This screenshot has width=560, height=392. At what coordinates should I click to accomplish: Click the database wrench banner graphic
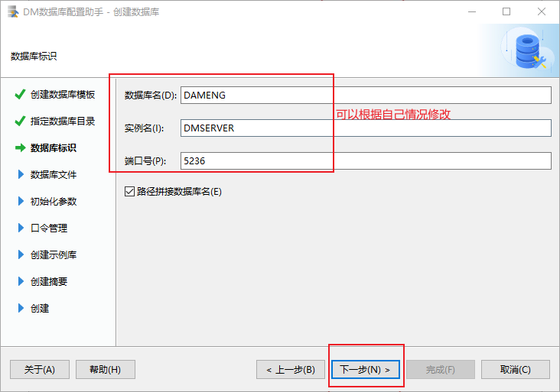(529, 50)
